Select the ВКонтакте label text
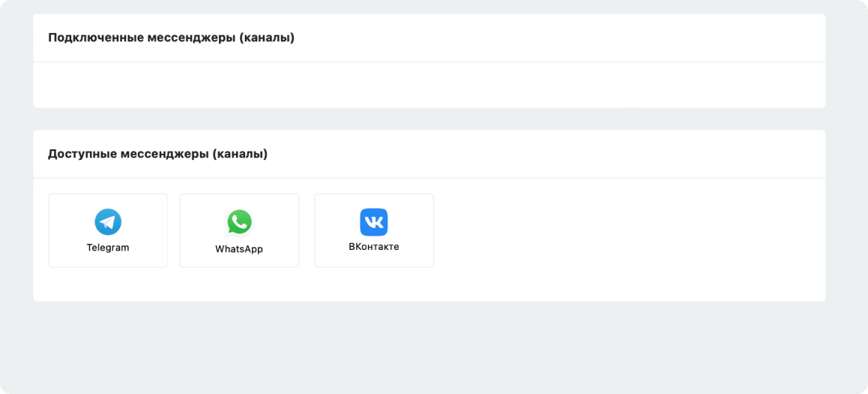The width and height of the screenshot is (868, 394). (374, 247)
